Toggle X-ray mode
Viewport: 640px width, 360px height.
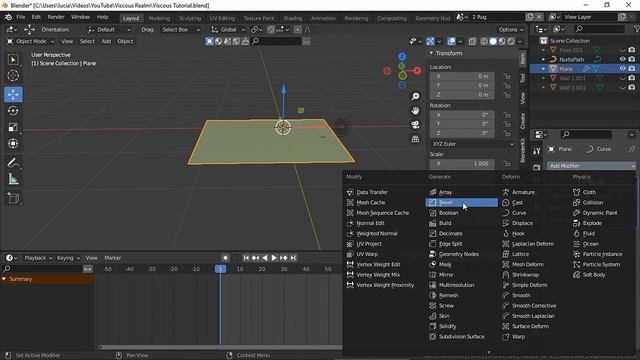(472, 41)
